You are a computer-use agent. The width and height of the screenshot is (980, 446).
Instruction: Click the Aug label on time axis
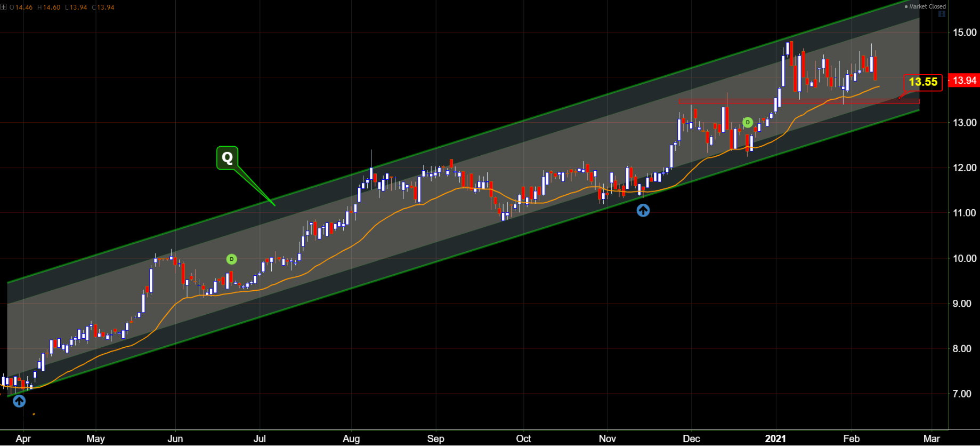[351, 439]
